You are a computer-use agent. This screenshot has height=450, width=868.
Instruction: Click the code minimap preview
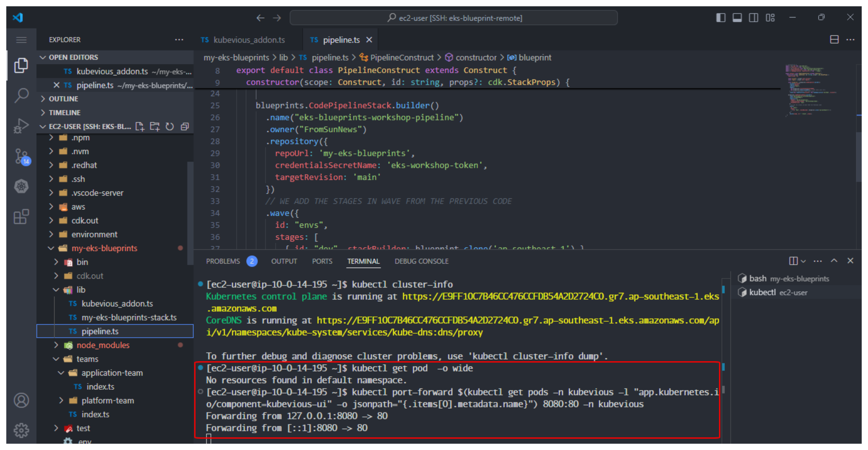pos(809,89)
